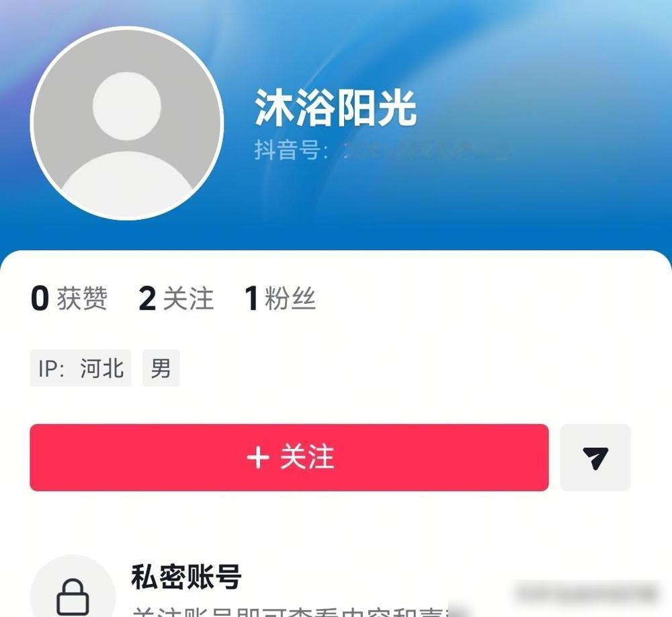Tap the likes number 0

click(x=40, y=298)
